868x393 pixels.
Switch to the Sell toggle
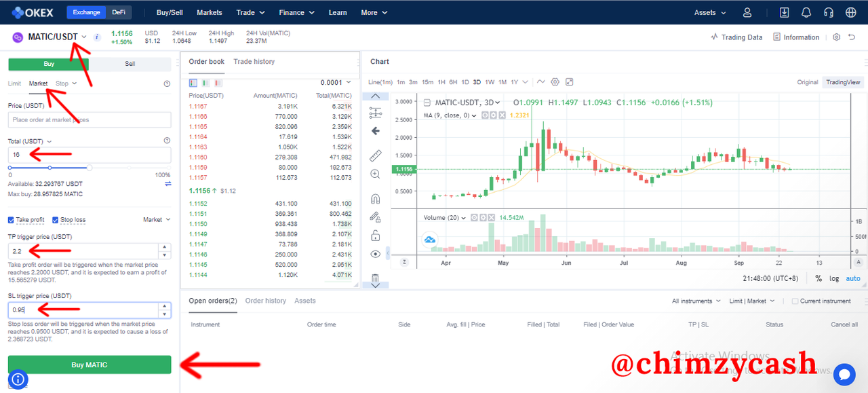130,64
